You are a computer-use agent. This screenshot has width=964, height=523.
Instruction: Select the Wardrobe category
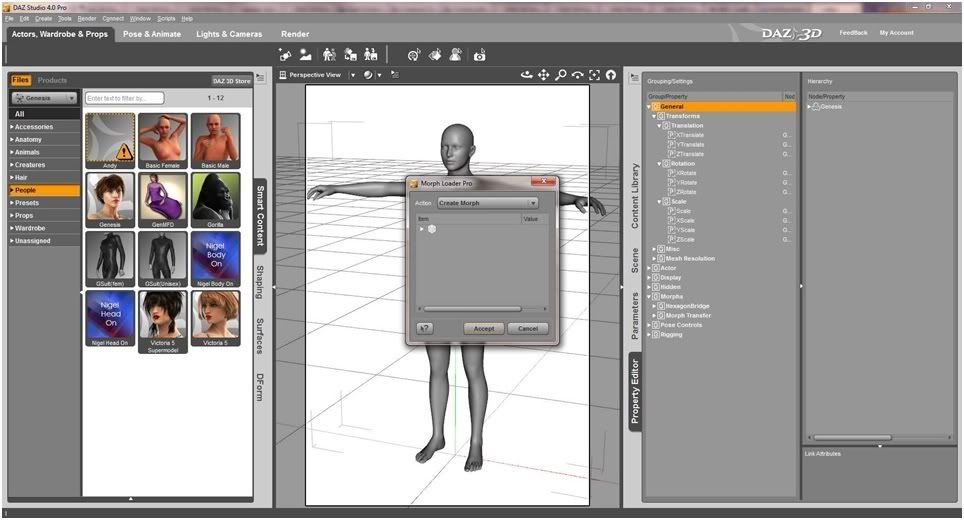(x=44, y=229)
